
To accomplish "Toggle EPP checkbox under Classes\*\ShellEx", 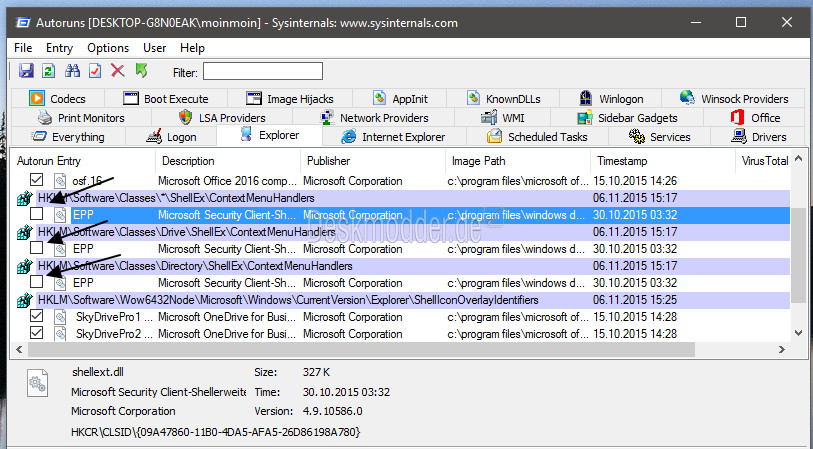I will [36, 214].
